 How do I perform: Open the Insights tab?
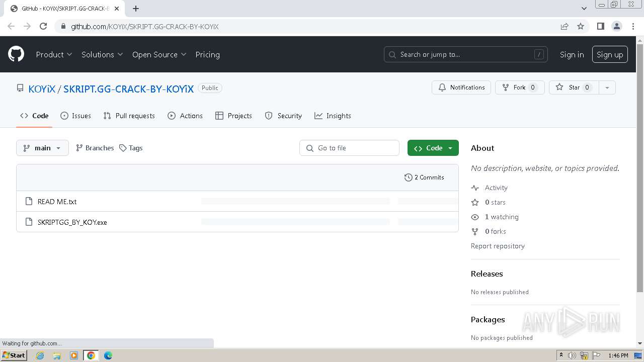tap(333, 116)
